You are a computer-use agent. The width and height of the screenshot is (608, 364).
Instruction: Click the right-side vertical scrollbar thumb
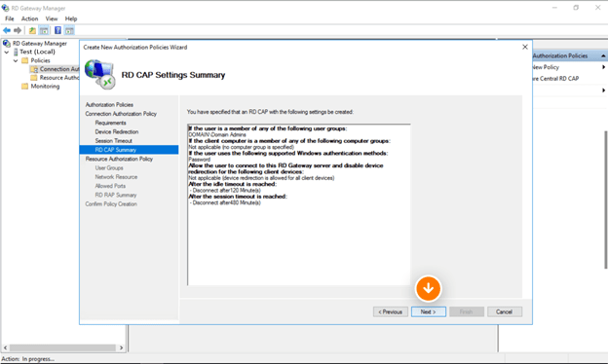point(606,200)
